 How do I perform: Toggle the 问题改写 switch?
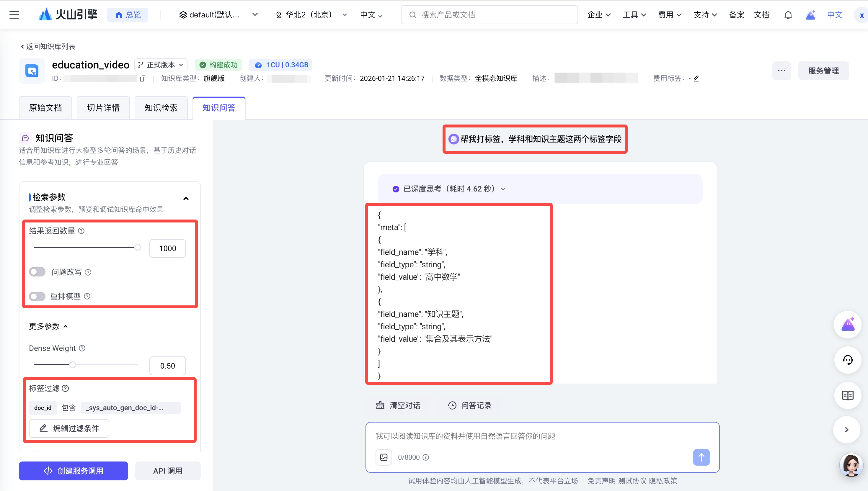click(x=37, y=272)
